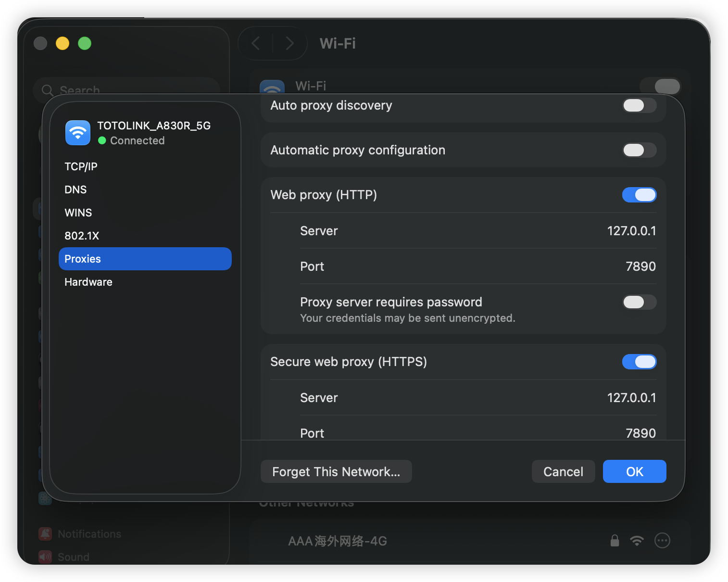Open the TCP/IP tab

[81, 166]
